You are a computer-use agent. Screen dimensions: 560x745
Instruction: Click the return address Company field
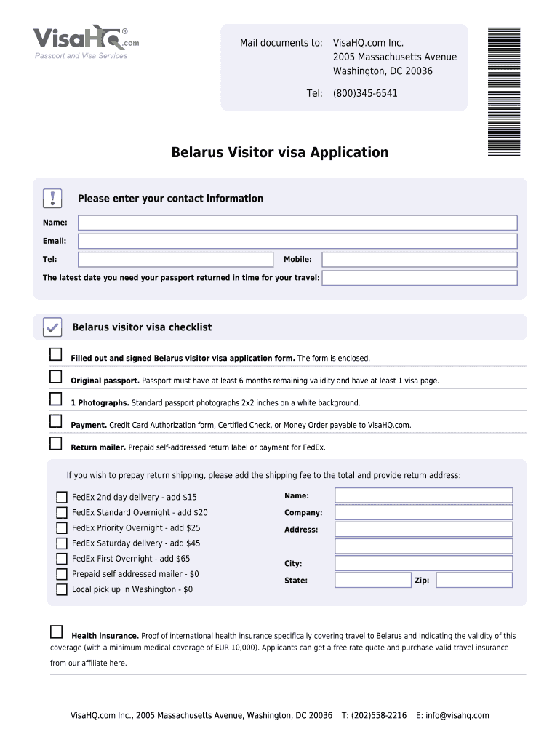pos(423,513)
